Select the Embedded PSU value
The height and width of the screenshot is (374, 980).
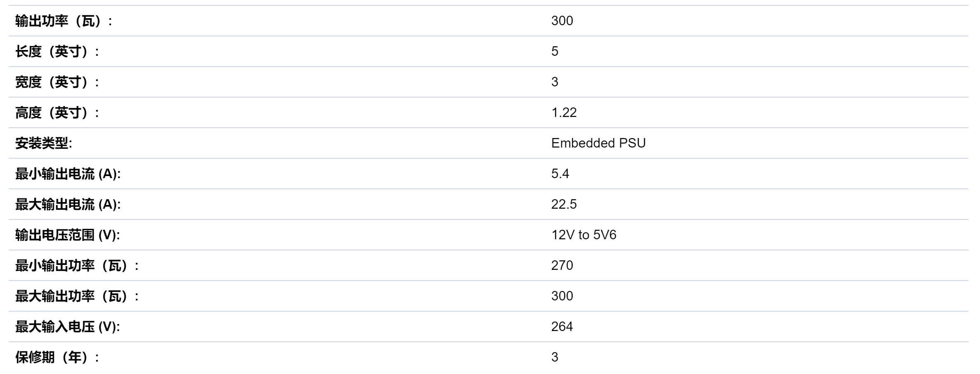coord(598,143)
